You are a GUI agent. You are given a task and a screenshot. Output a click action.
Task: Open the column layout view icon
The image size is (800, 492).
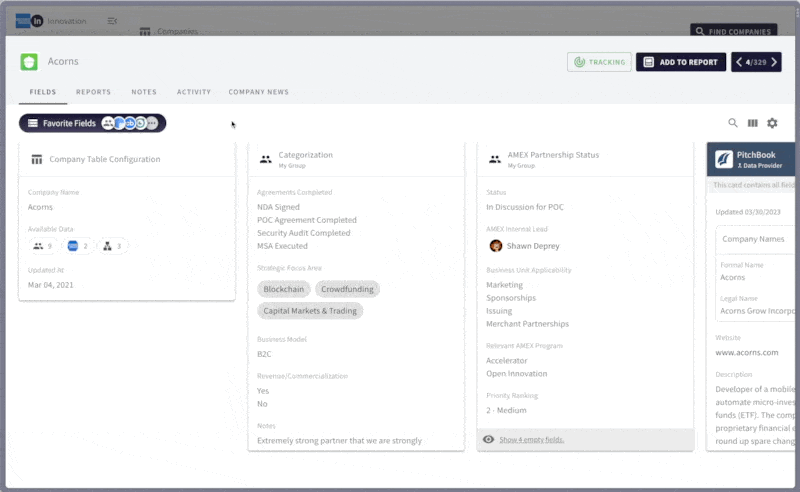(753, 123)
